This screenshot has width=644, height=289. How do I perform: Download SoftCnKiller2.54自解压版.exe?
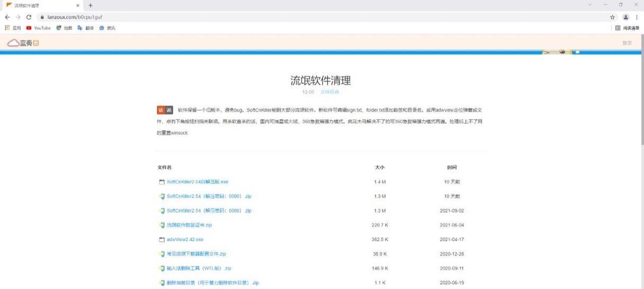[x=198, y=182]
